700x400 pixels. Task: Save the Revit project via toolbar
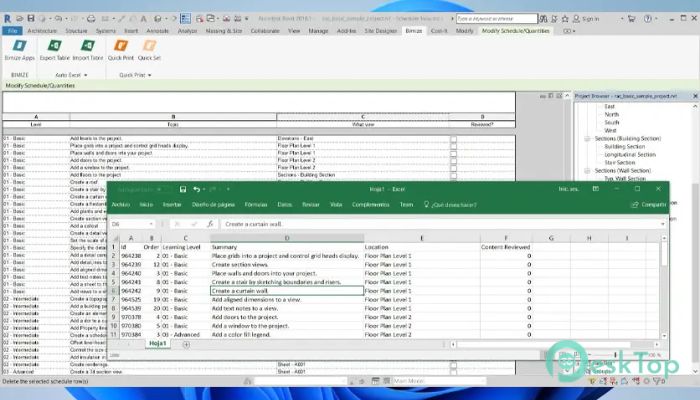pos(31,18)
